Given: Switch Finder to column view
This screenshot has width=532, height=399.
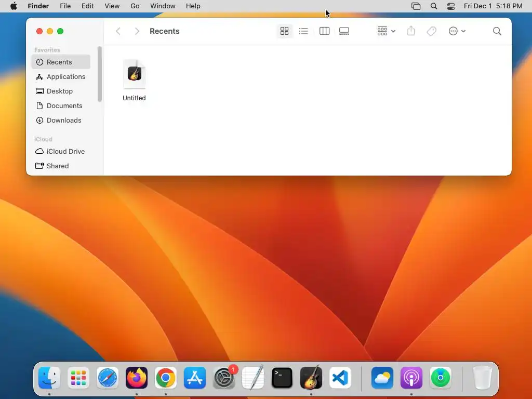Looking at the screenshot, I should click(x=324, y=31).
